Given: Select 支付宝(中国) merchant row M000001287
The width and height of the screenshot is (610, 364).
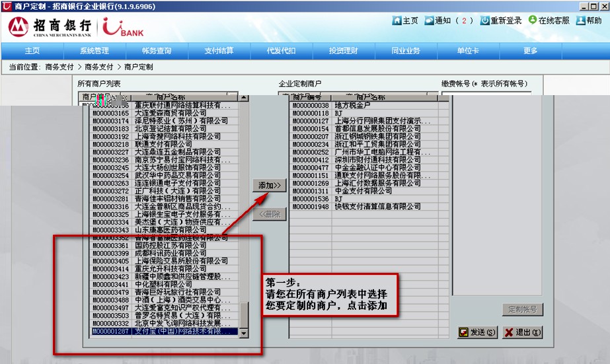Looking at the screenshot, I should pos(164,332).
